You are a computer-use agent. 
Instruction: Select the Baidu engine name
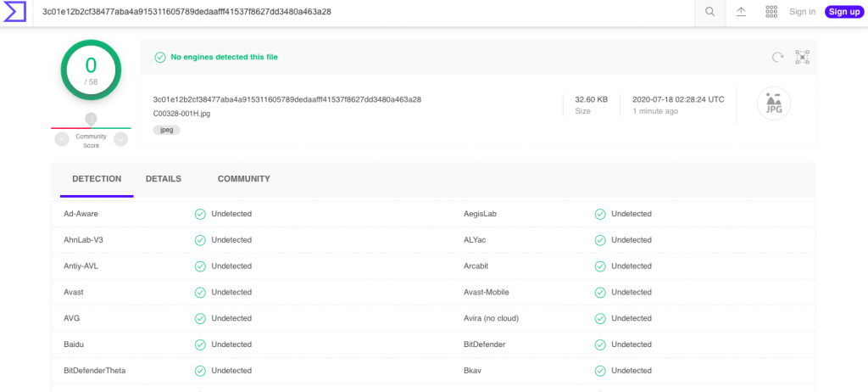pyautogui.click(x=75, y=344)
